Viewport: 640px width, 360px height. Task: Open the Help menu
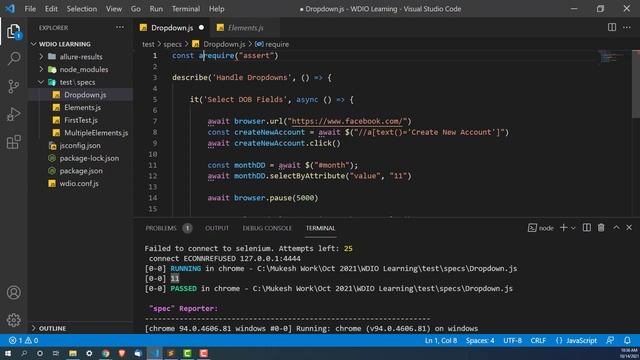216,9
